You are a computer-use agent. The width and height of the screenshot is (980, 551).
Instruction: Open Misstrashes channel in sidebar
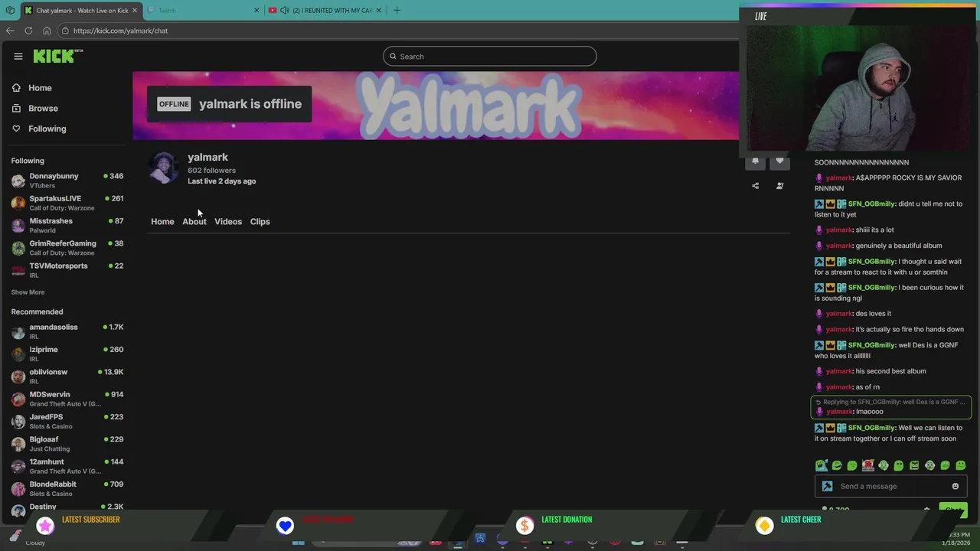pyautogui.click(x=67, y=225)
